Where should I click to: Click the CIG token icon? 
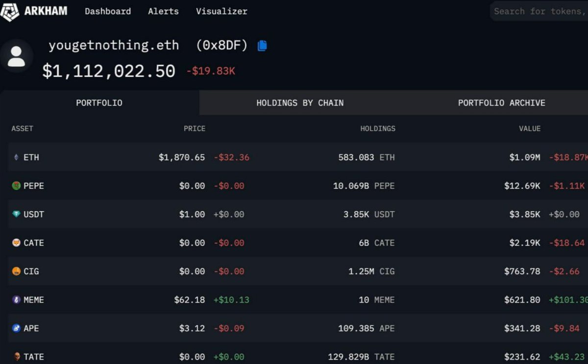[x=16, y=271]
